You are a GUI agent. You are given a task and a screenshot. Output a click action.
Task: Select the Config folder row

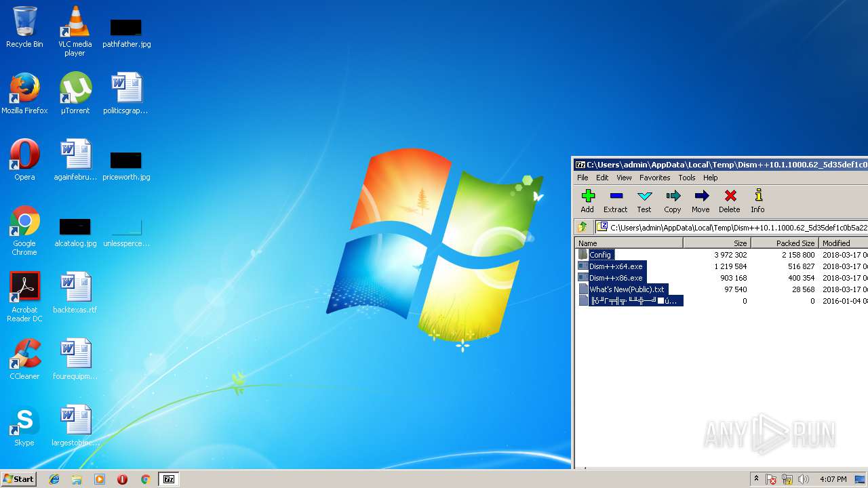point(722,255)
